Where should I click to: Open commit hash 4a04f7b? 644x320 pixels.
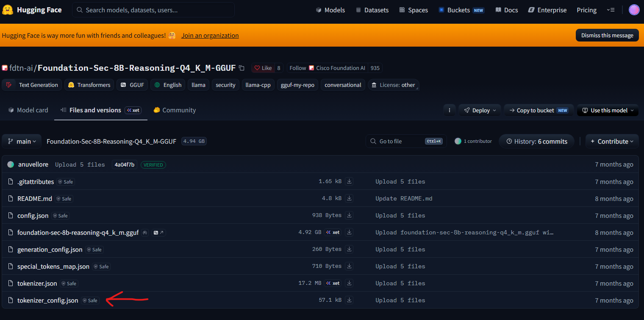point(125,164)
